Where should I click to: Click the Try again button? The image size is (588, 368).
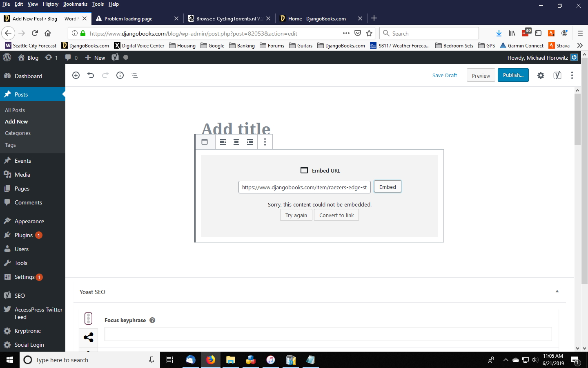tap(296, 215)
